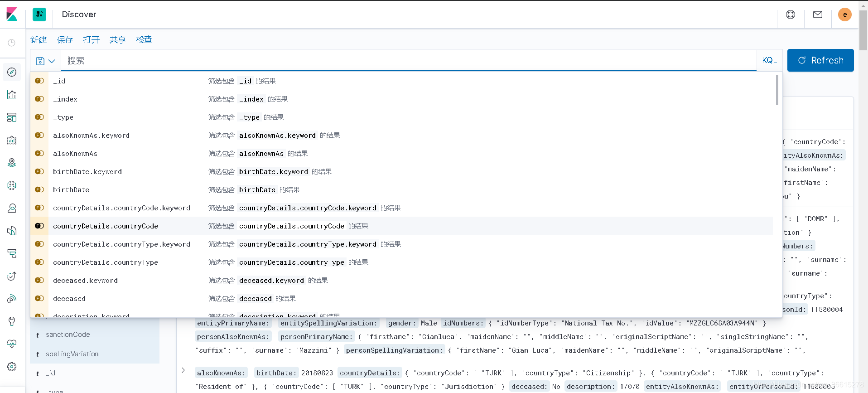Select countryDetails.countryType suggestion
The height and width of the screenshot is (393, 868).
coord(402,262)
